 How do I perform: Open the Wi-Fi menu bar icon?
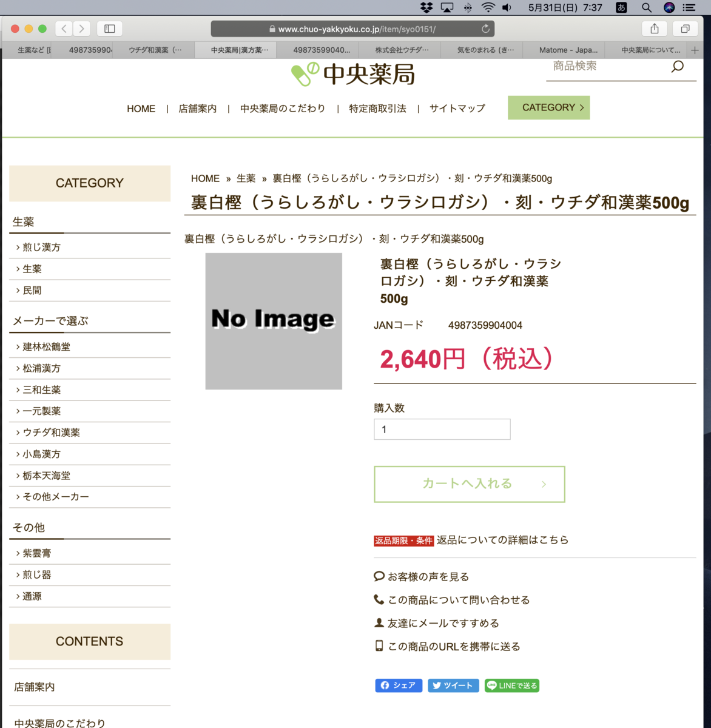click(x=488, y=7)
